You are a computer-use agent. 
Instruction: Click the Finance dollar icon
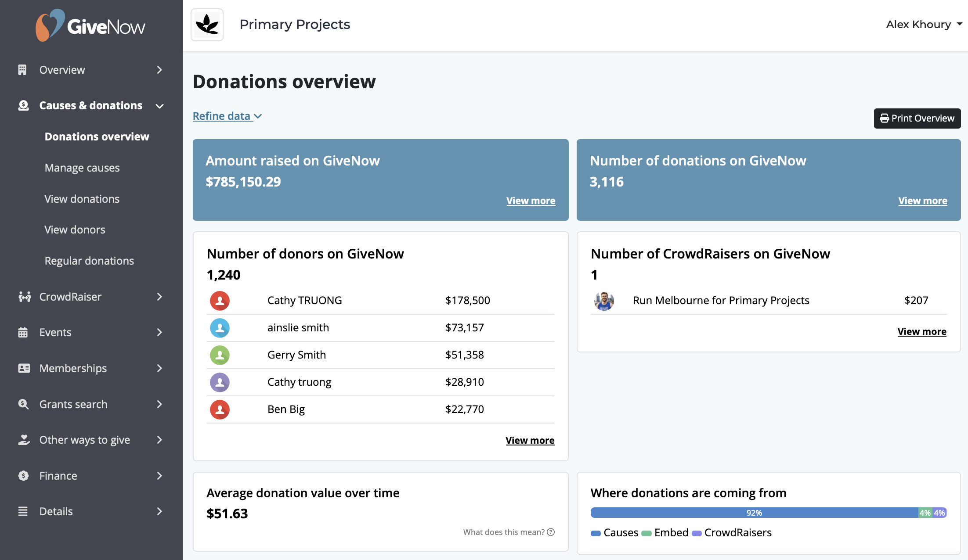point(23,476)
